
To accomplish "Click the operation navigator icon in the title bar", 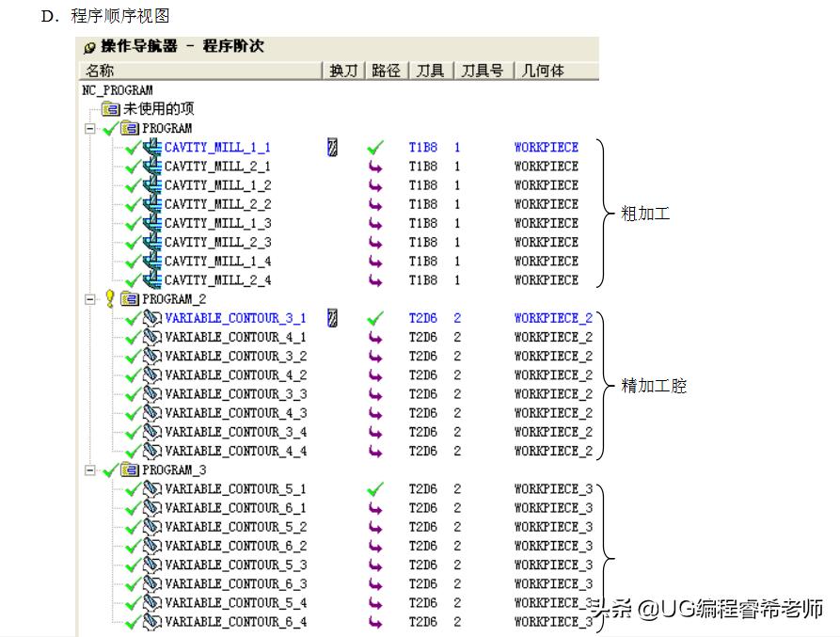I will (89, 46).
